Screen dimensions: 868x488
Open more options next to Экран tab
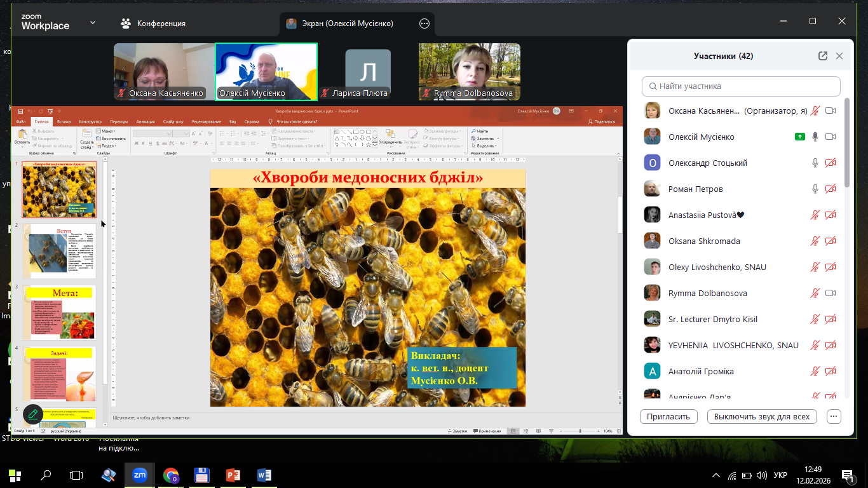(x=424, y=24)
